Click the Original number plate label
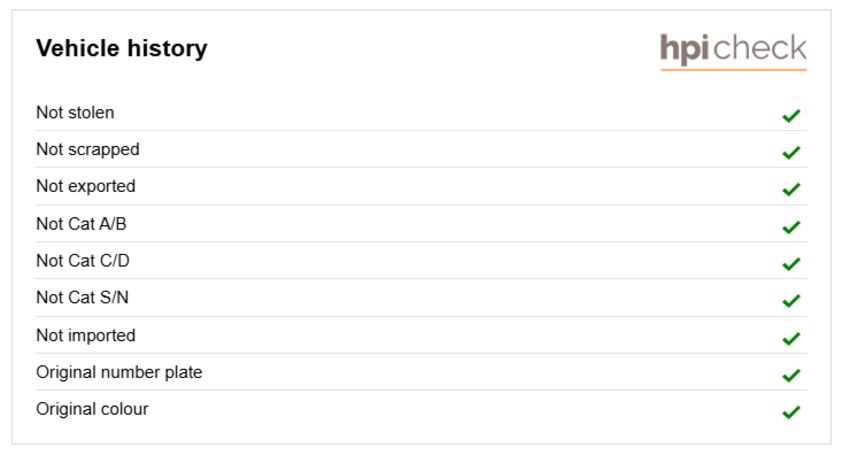The image size is (850, 463). (x=119, y=372)
